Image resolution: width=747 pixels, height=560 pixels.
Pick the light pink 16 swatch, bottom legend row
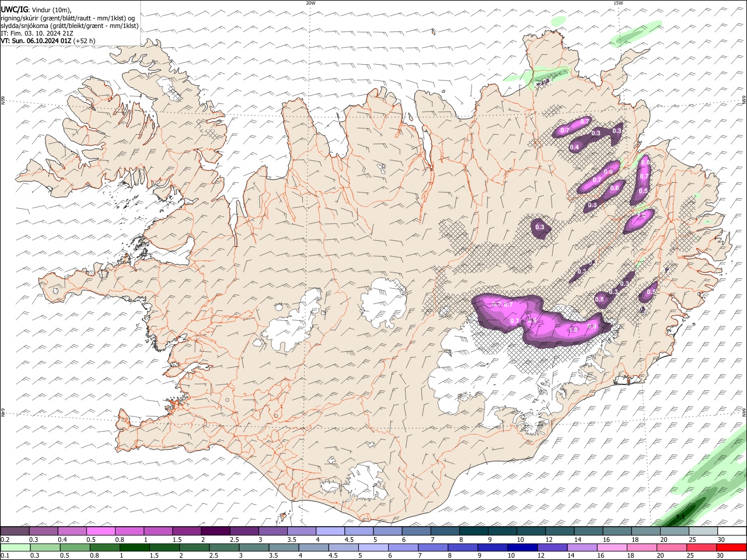click(612, 547)
